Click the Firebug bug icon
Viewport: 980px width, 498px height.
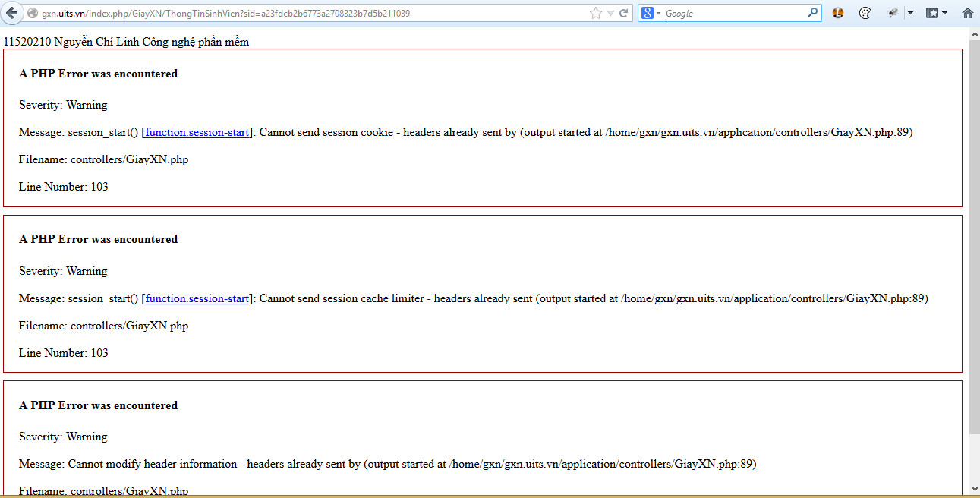point(893,13)
